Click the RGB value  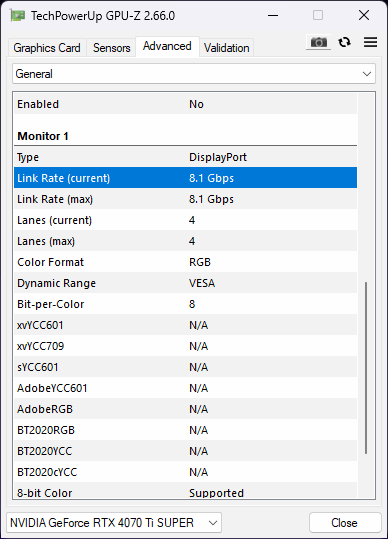(200, 262)
